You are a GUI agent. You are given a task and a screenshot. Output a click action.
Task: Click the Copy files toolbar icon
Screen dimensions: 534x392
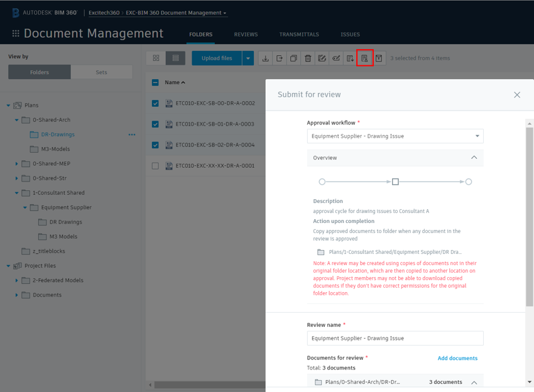tap(293, 58)
